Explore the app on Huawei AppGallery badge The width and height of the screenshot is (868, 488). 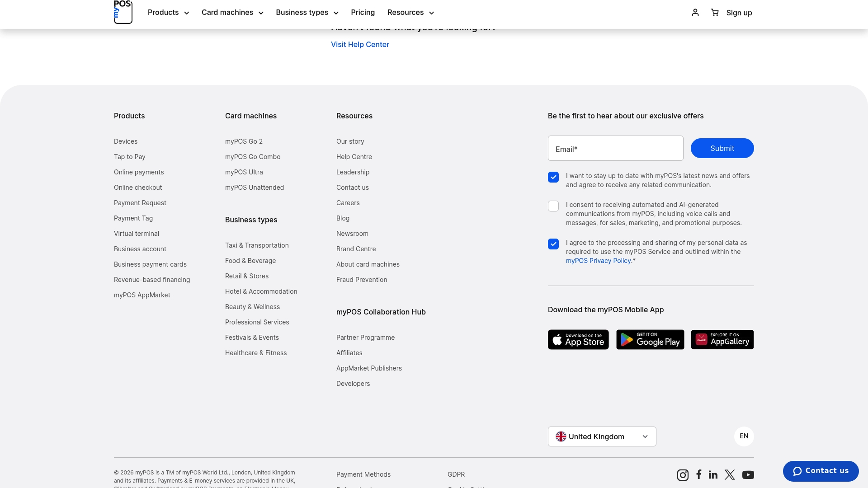coord(722,339)
